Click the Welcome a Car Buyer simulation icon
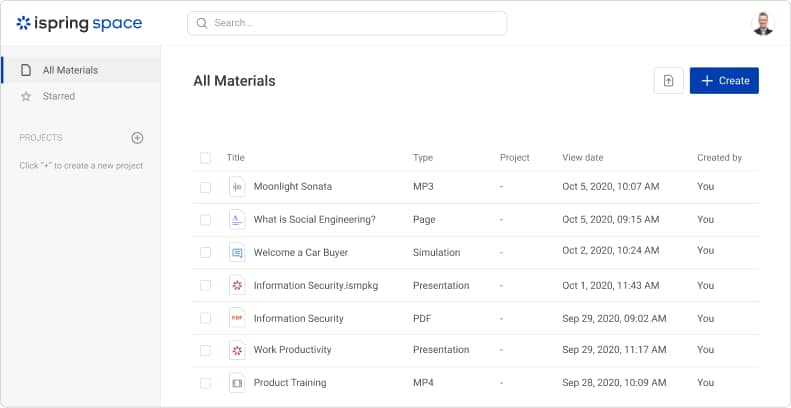 237,253
